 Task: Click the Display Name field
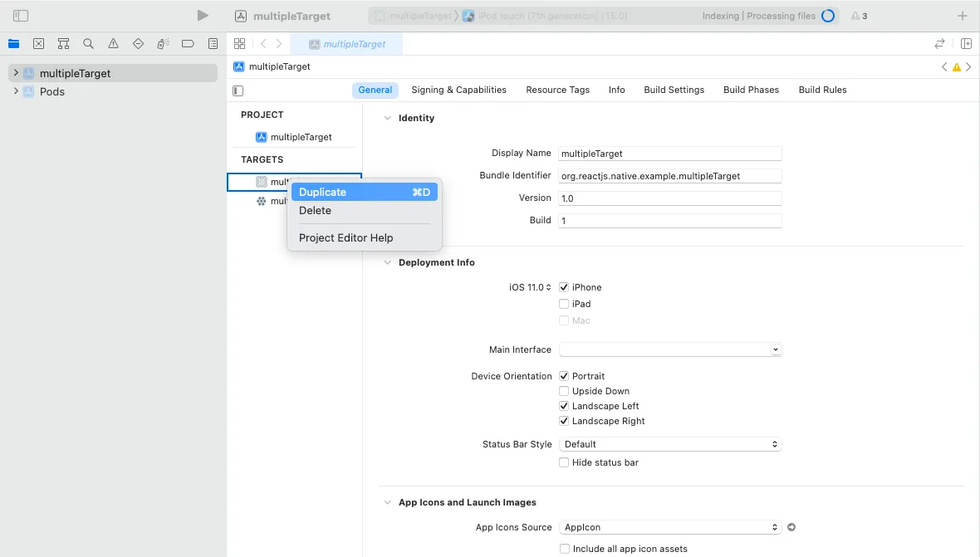coord(670,154)
